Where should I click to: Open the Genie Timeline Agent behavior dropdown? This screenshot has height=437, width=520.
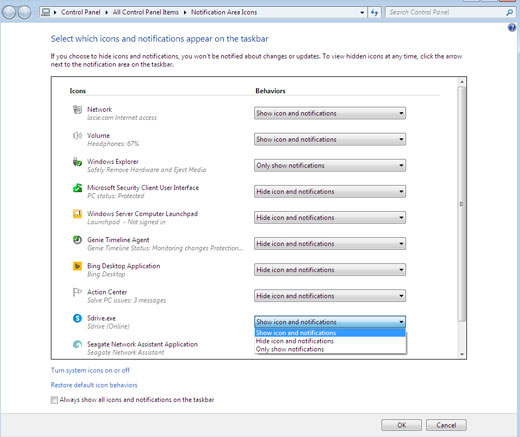[x=330, y=244]
